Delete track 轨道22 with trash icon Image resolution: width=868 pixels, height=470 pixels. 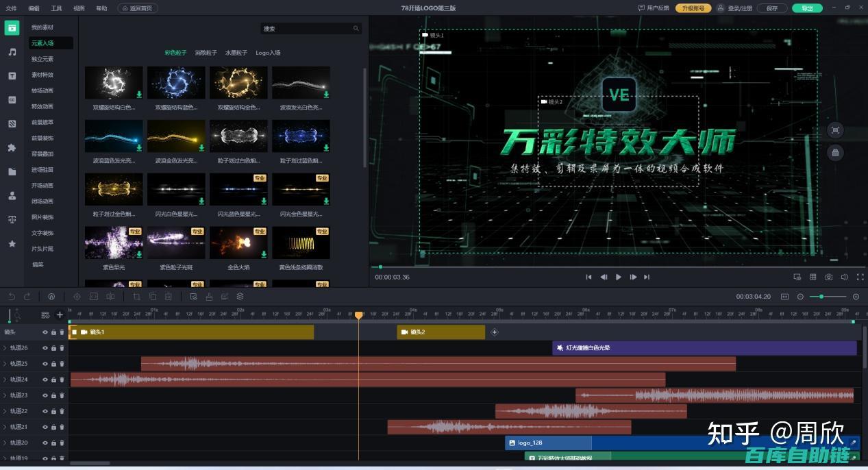[x=62, y=411]
